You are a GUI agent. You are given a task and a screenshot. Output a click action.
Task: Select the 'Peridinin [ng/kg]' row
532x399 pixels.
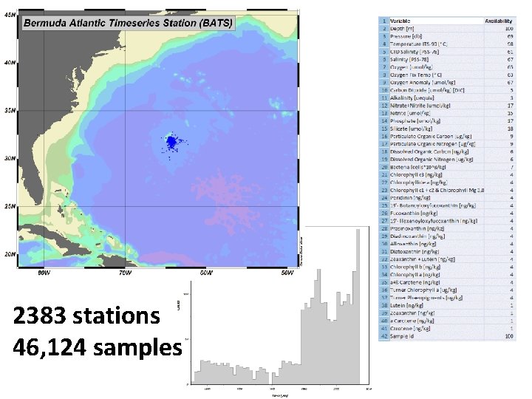click(447, 198)
